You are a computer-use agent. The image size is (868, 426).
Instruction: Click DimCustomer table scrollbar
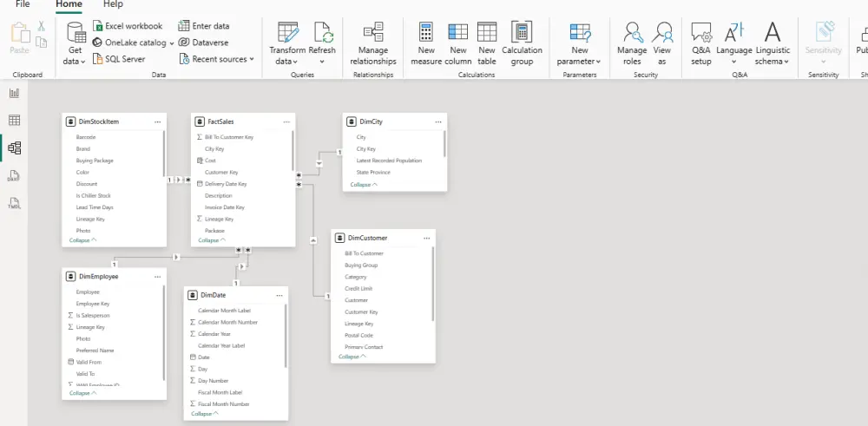[433, 285]
